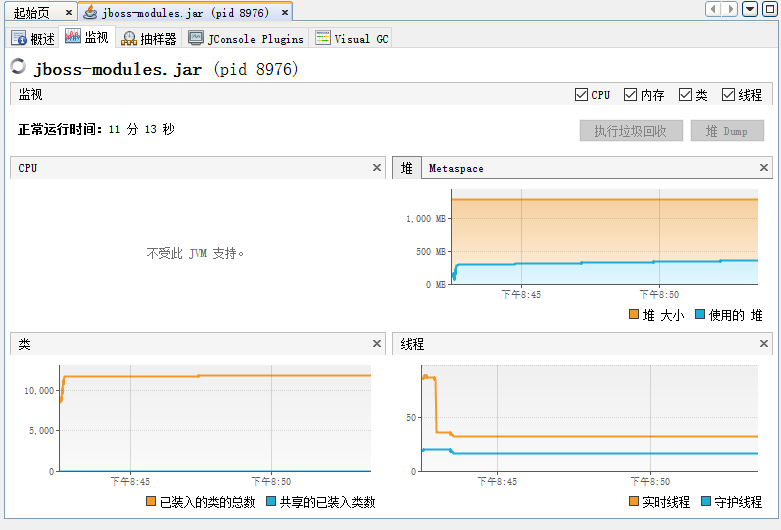Open the JConsole Plugins tab

[x=246, y=38]
